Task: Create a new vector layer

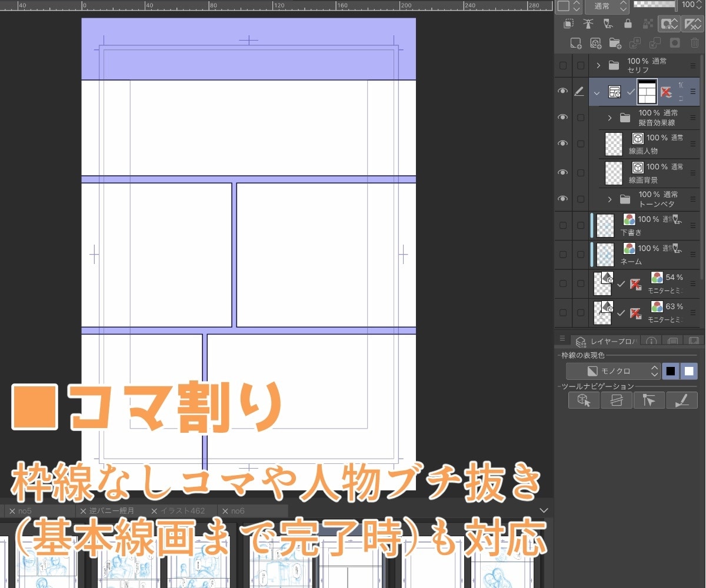Action: [x=595, y=43]
